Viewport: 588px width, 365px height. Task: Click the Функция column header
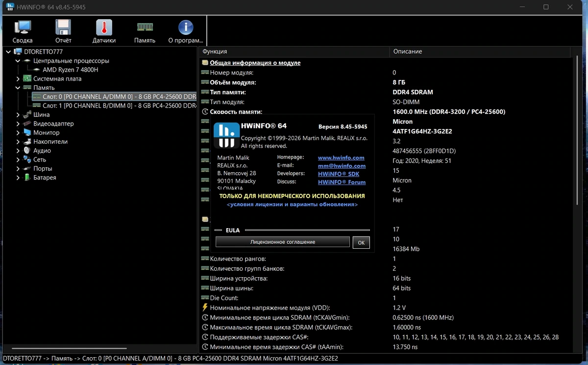[x=294, y=52]
